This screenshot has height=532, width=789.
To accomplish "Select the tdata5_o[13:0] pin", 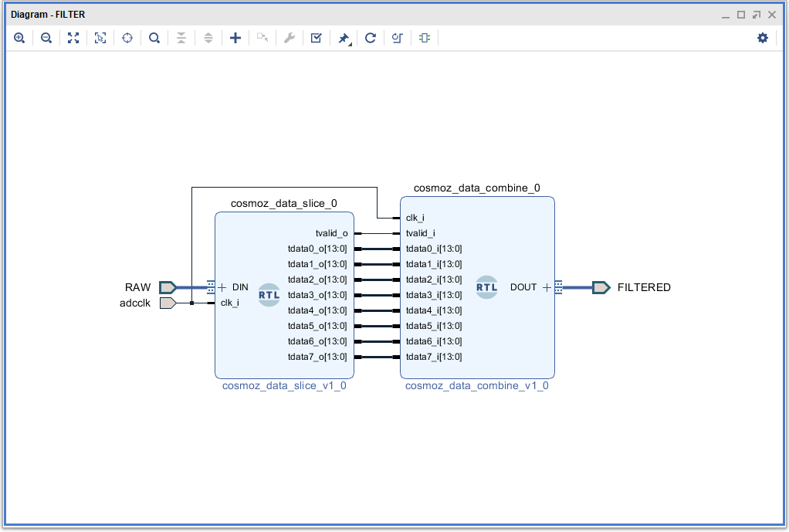I will coord(317,326).
